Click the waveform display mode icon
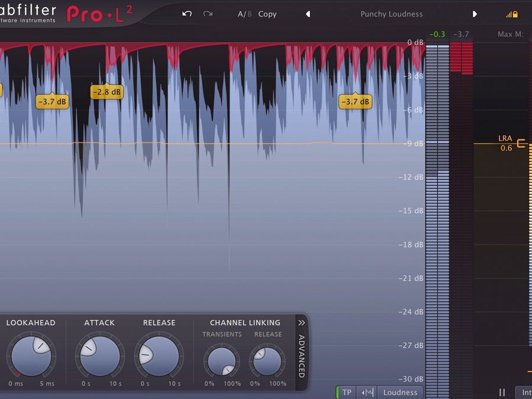The height and width of the screenshot is (399, 532). (x=367, y=392)
